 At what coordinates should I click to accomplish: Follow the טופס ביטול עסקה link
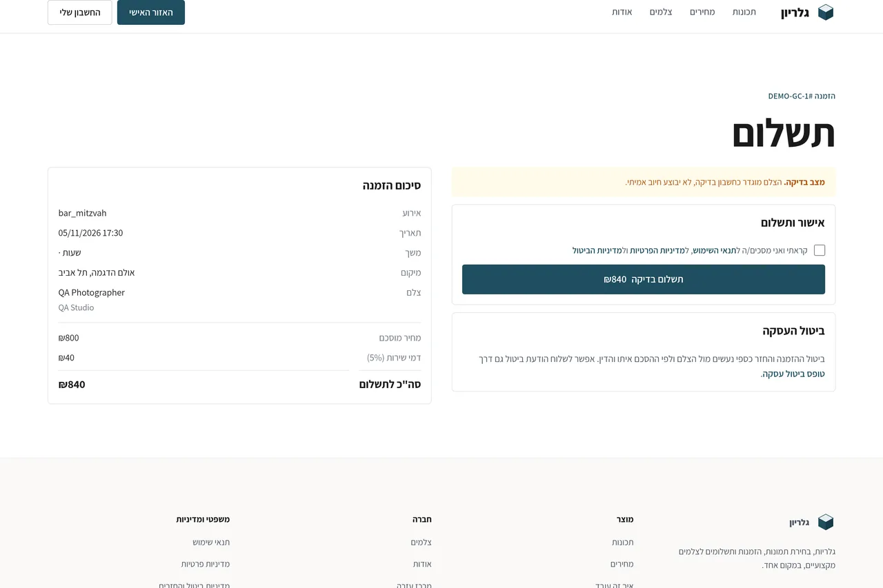793,374
